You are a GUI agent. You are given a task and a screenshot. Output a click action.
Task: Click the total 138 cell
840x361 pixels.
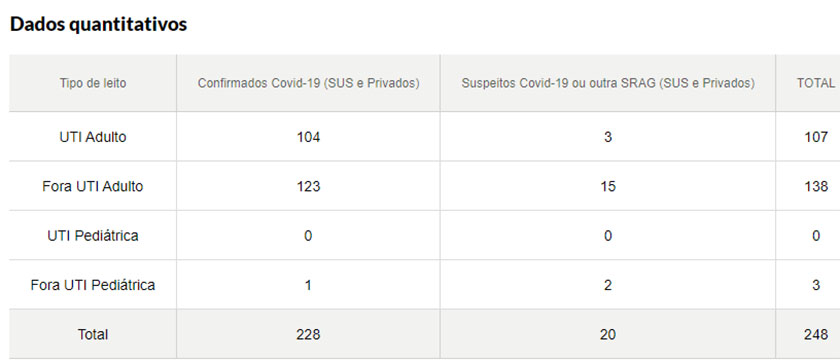[816, 186]
